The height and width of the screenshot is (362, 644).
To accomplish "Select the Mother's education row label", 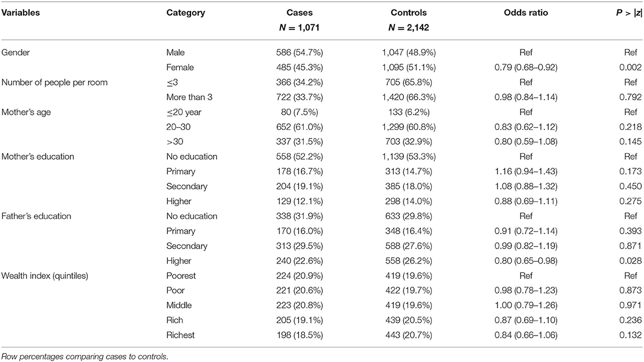I will [x=37, y=157].
